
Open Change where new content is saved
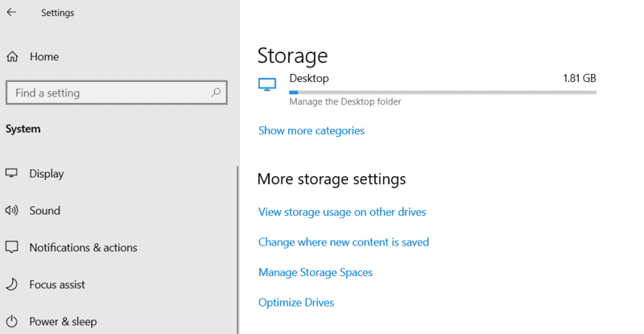point(343,241)
